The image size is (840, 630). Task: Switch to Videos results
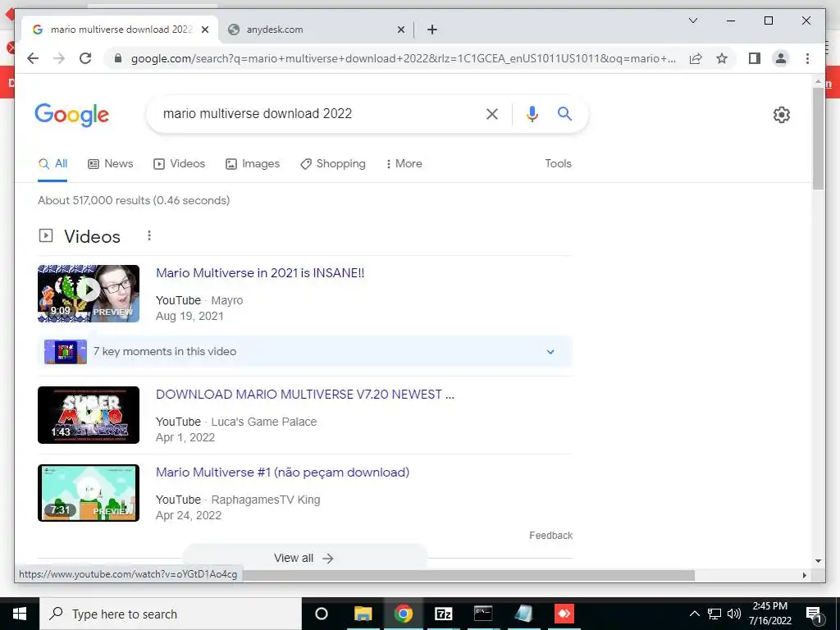(x=179, y=164)
